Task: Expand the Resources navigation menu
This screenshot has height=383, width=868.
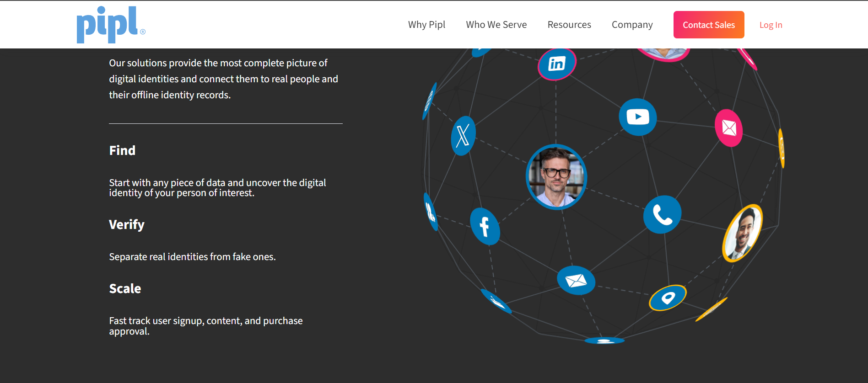Action: [569, 25]
